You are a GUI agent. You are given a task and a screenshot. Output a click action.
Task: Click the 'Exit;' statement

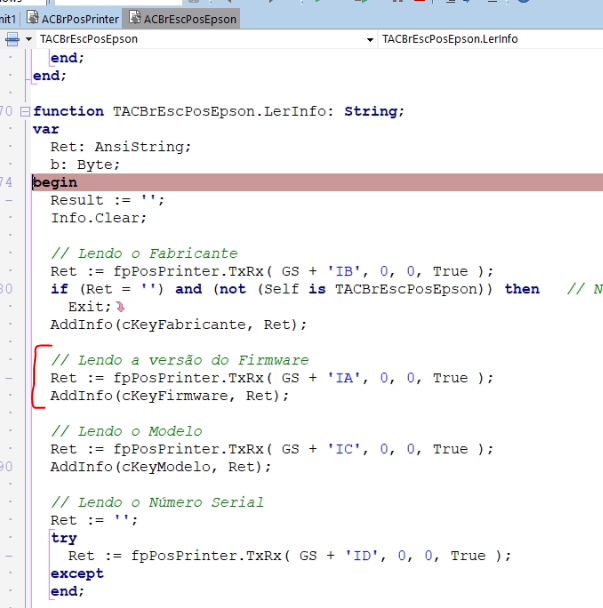click(90, 307)
